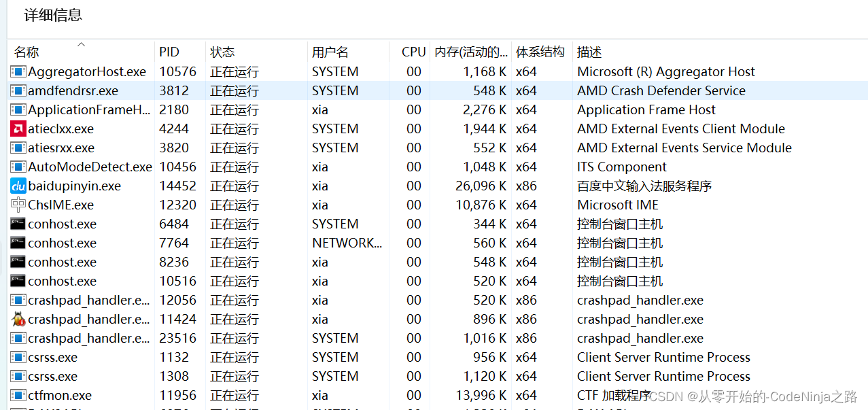The image size is (868, 410).
Task: Click the 详细信息 page title
Action: tap(53, 15)
